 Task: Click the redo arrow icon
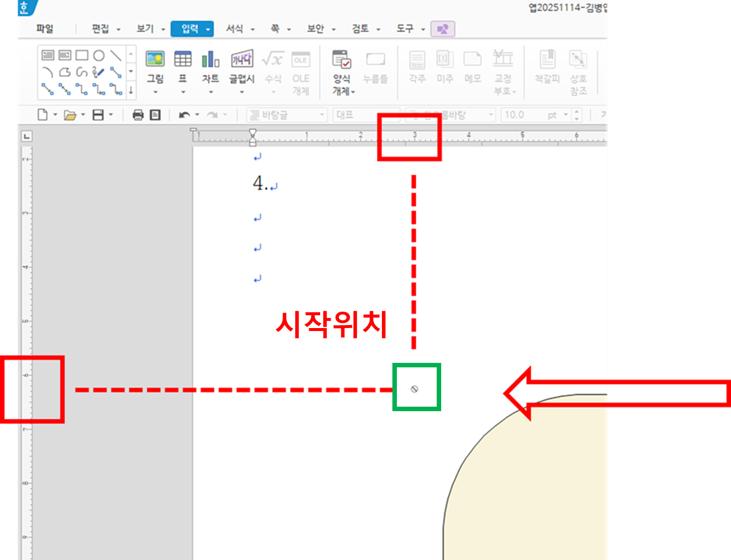(212, 115)
